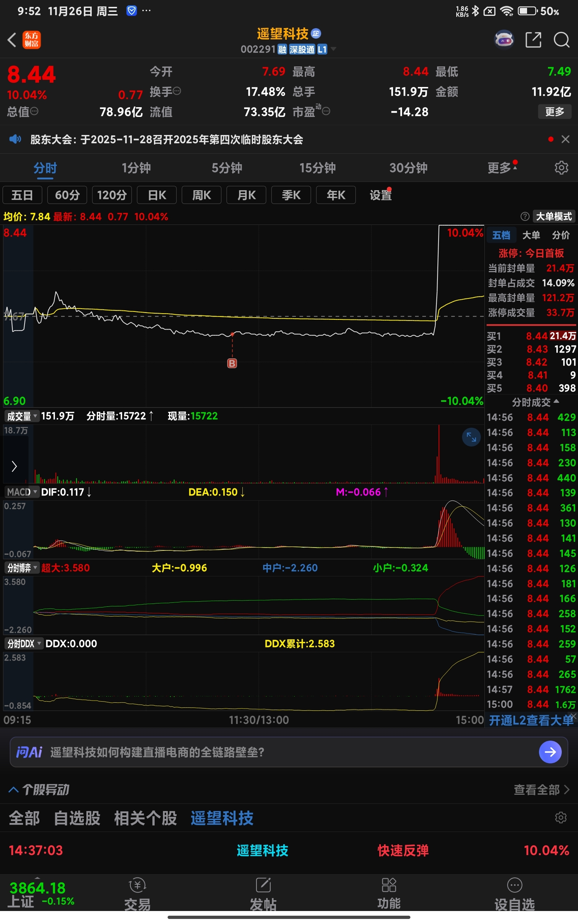Select the 分时 tab

[x=45, y=167]
